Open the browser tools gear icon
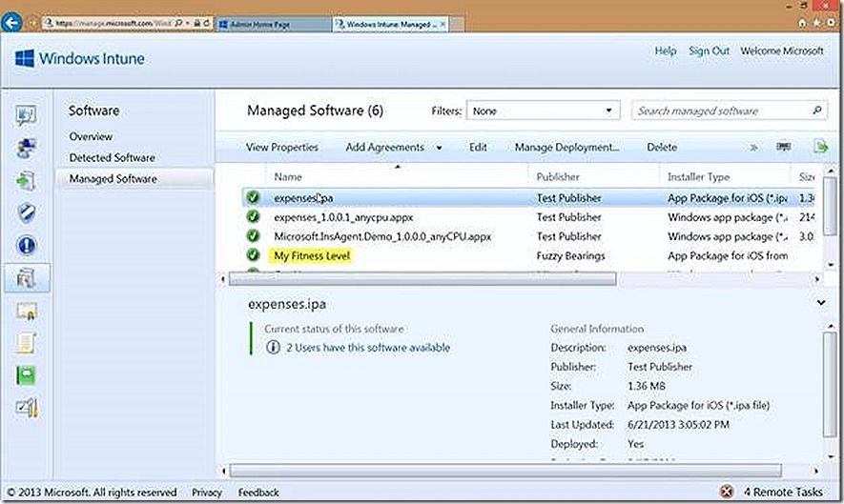This screenshot has height=504, width=844. (x=832, y=23)
